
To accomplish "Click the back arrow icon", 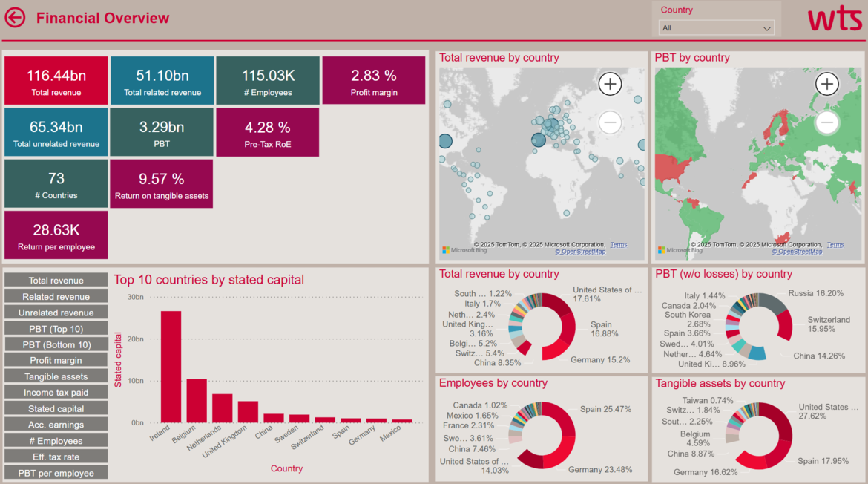I will click(16, 18).
